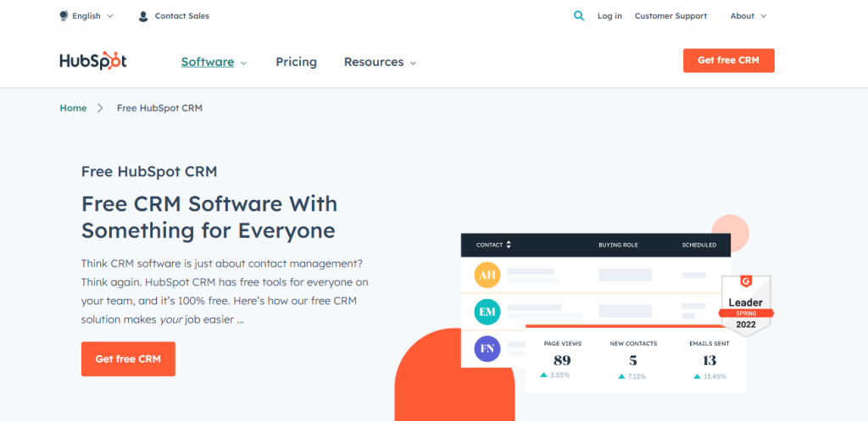Open the Pricing page
The height and width of the screenshot is (421, 868).
[296, 62]
